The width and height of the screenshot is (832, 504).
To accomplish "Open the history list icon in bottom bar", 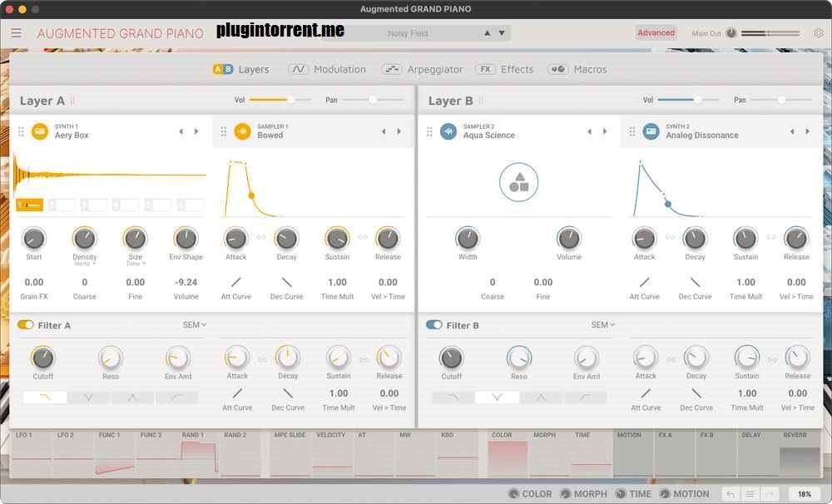I will [x=750, y=494].
